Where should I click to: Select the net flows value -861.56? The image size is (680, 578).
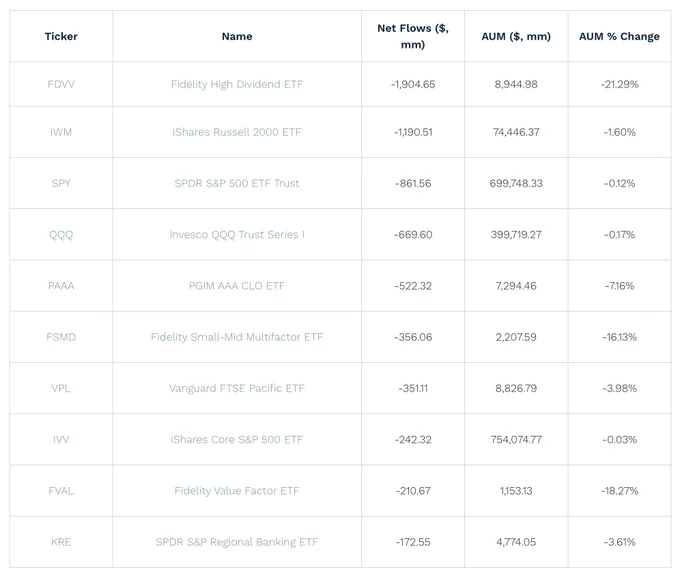pos(413,183)
